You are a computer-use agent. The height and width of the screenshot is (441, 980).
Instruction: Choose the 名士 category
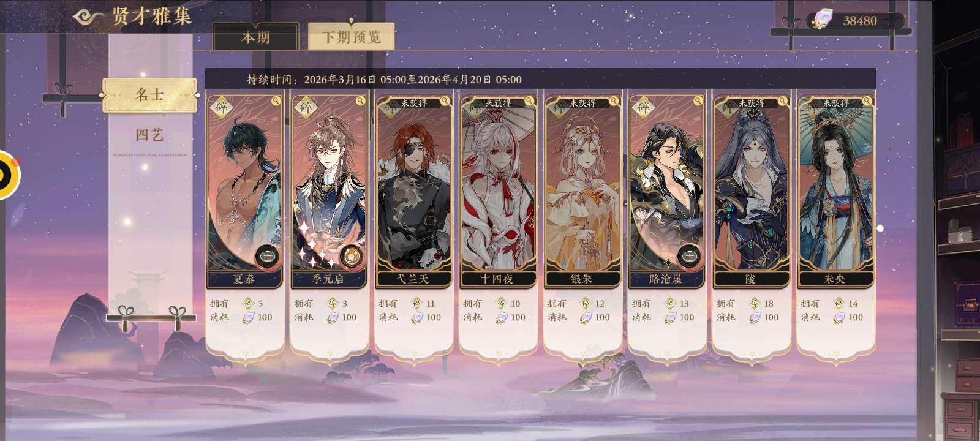click(x=149, y=95)
